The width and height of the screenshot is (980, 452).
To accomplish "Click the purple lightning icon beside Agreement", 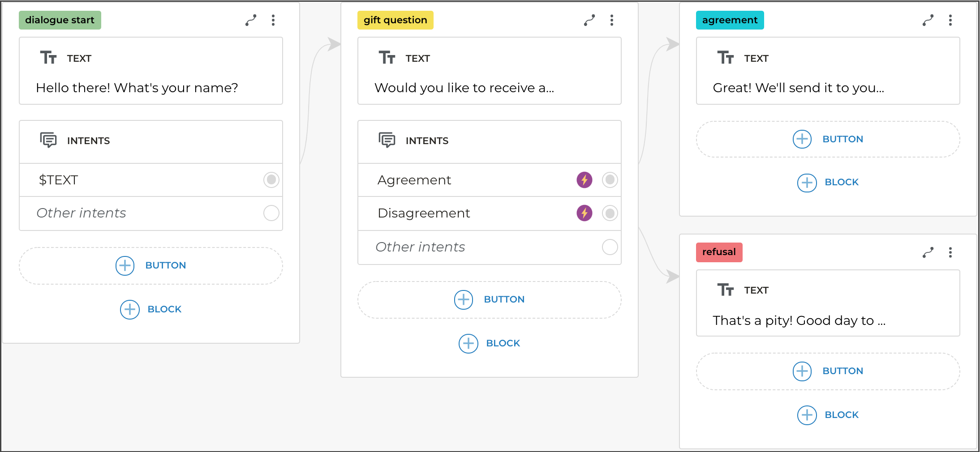I will click(584, 180).
